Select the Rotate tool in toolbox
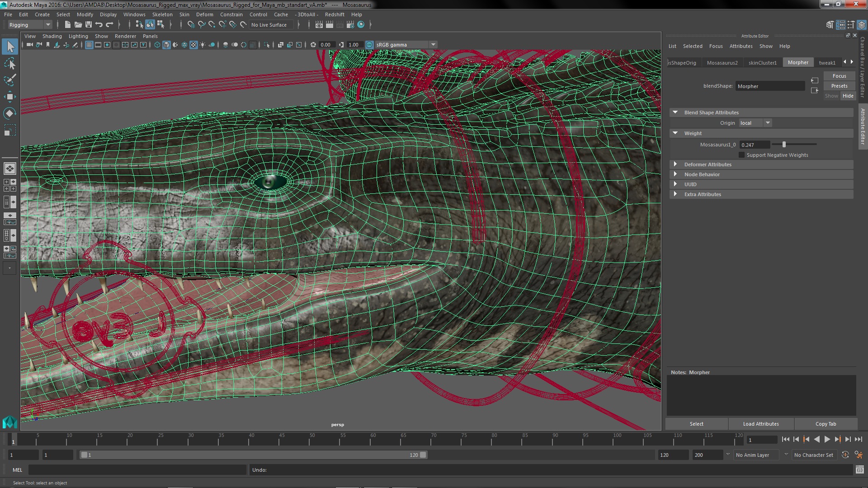The width and height of the screenshot is (868, 488). (x=9, y=113)
